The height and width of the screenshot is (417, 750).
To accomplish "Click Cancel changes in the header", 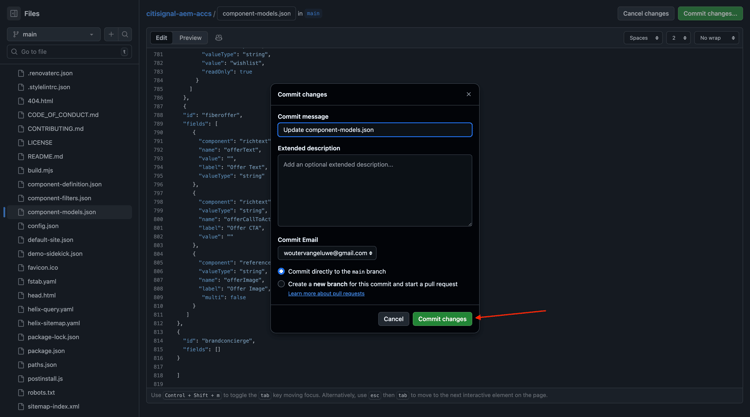I will coord(646,13).
